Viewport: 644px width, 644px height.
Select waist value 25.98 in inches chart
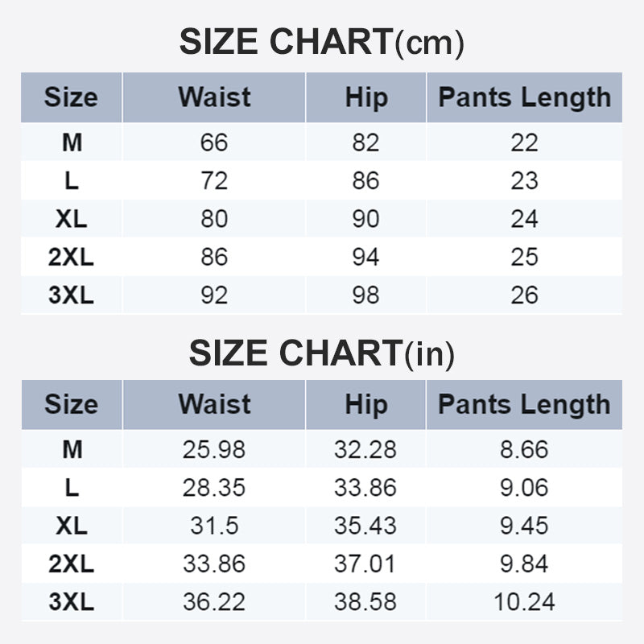point(214,449)
